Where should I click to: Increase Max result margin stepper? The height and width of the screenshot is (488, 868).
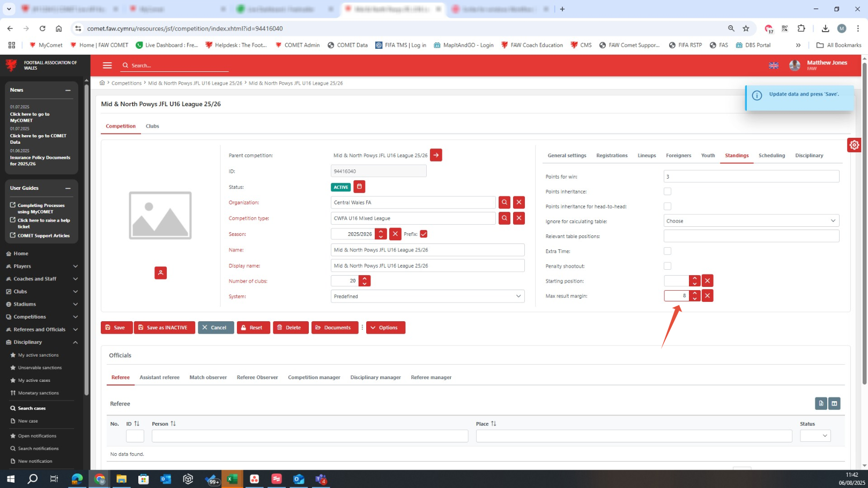pyautogui.click(x=695, y=293)
